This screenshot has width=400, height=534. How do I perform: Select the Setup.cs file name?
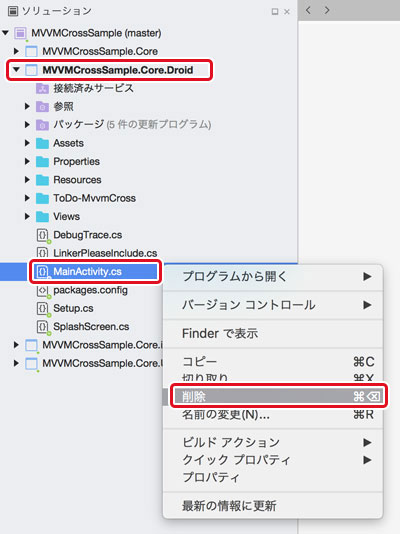click(73, 309)
